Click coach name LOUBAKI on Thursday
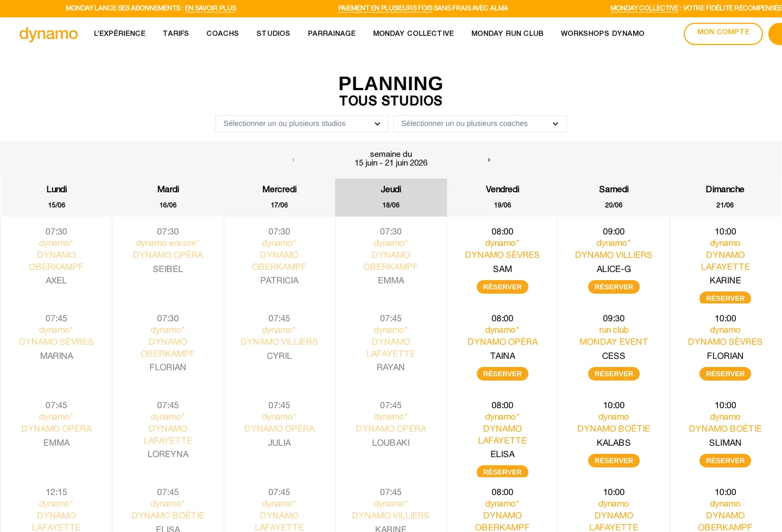782x532 pixels. coord(391,443)
